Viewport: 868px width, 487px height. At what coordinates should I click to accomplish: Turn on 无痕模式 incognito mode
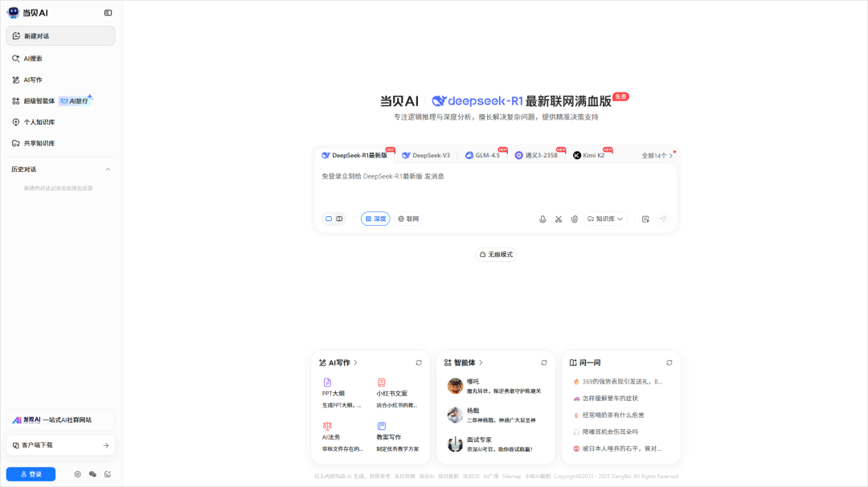pos(496,254)
